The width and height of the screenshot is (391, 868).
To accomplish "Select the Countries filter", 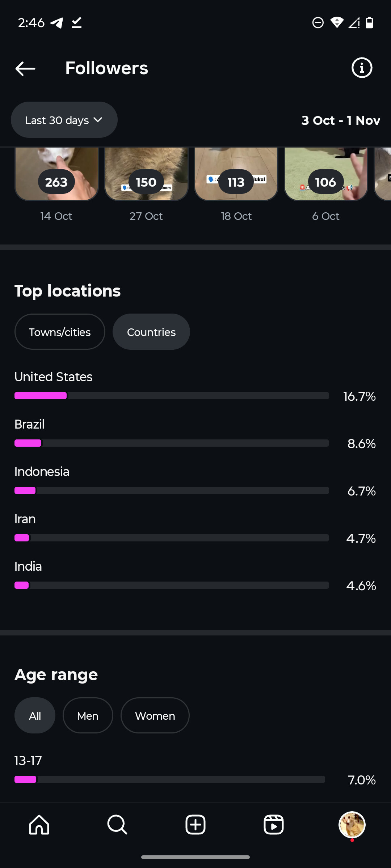I will [151, 332].
